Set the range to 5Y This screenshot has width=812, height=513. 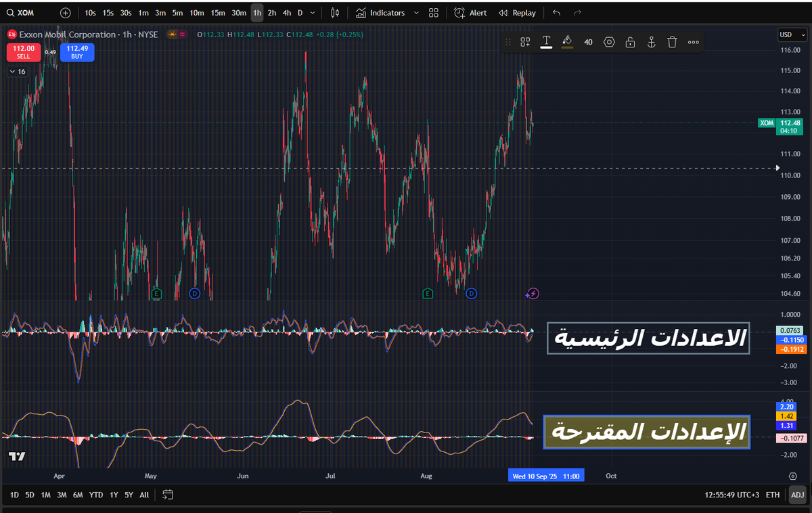click(x=129, y=495)
